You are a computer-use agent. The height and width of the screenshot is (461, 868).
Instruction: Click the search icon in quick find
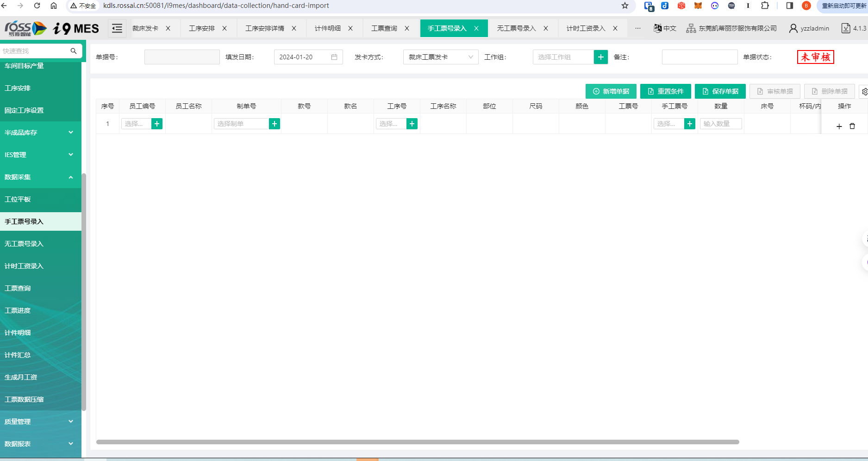coord(73,51)
